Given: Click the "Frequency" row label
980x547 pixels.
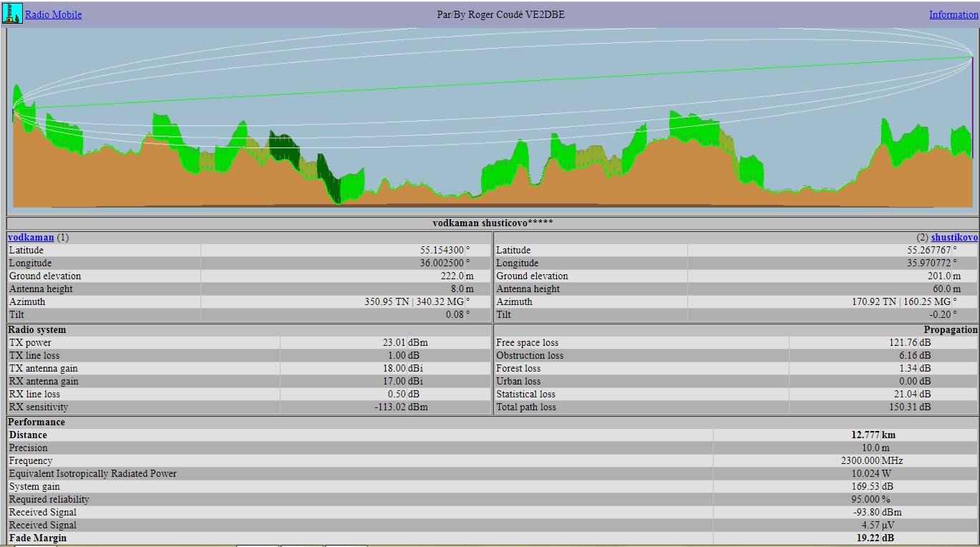Looking at the screenshot, I should click(31, 460).
